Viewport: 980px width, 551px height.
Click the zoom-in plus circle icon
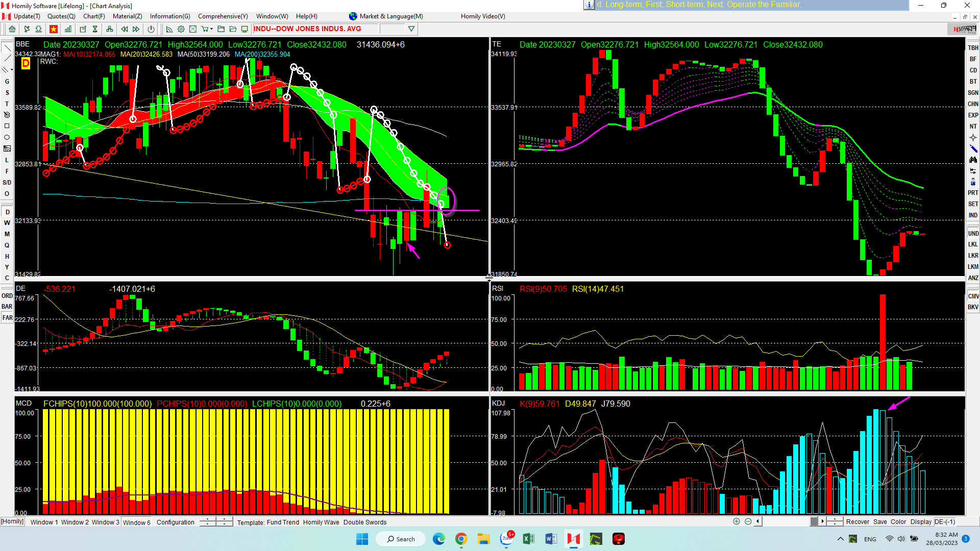(x=736, y=521)
